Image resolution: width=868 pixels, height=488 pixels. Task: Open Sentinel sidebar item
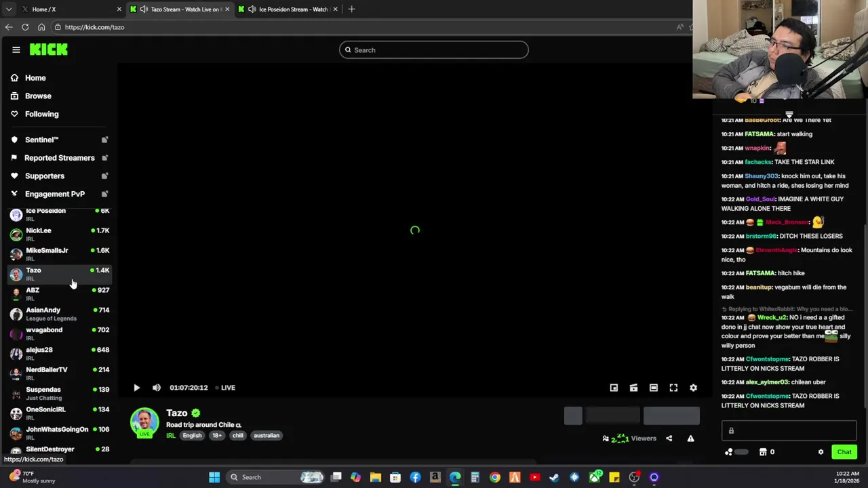coord(41,140)
